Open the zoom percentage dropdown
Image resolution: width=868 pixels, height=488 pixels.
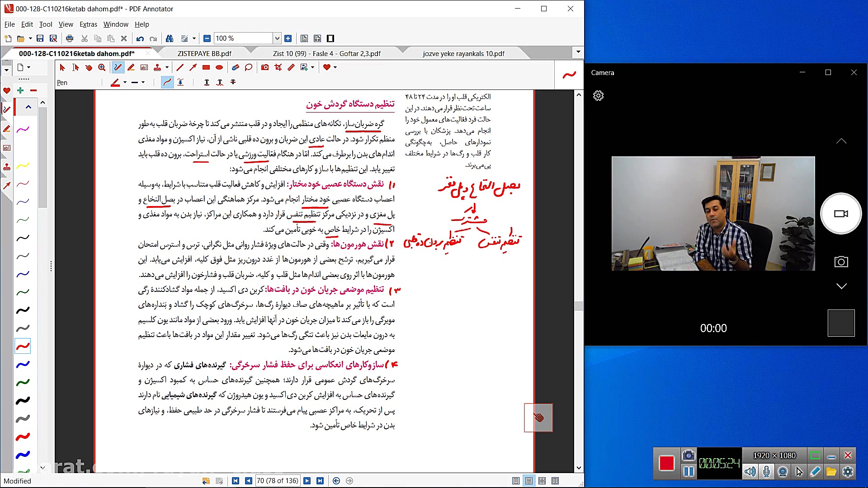(277, 38)
